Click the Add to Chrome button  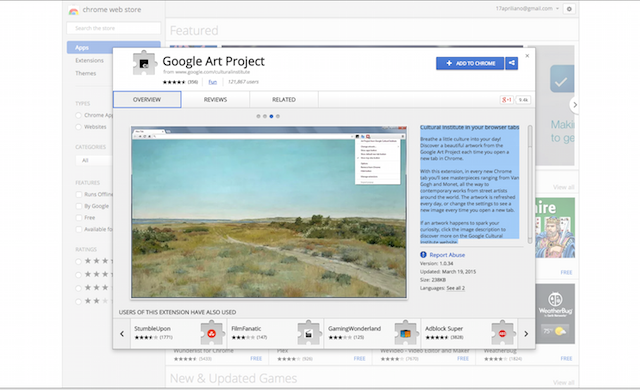470,63
